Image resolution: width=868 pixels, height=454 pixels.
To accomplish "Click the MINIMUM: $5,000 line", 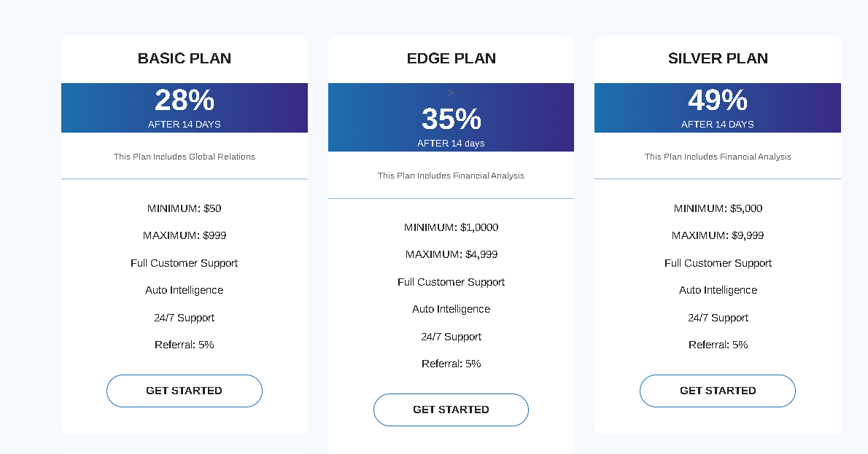I will [717, 208].
